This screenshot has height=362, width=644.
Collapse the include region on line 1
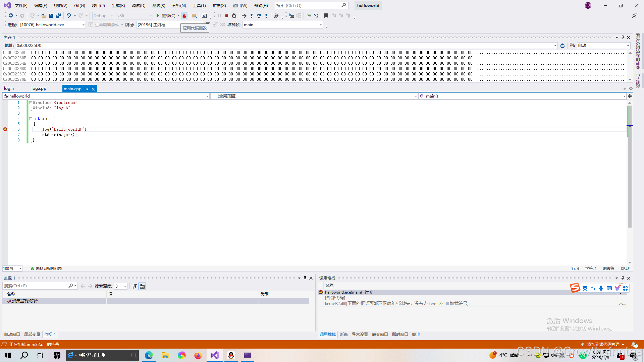click(31, 103)
